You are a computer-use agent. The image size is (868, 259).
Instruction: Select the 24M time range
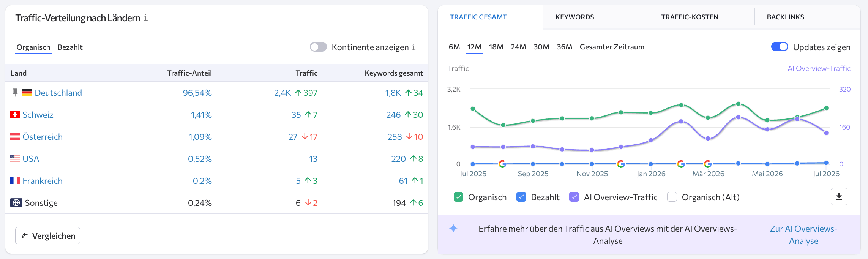point(519,47)
